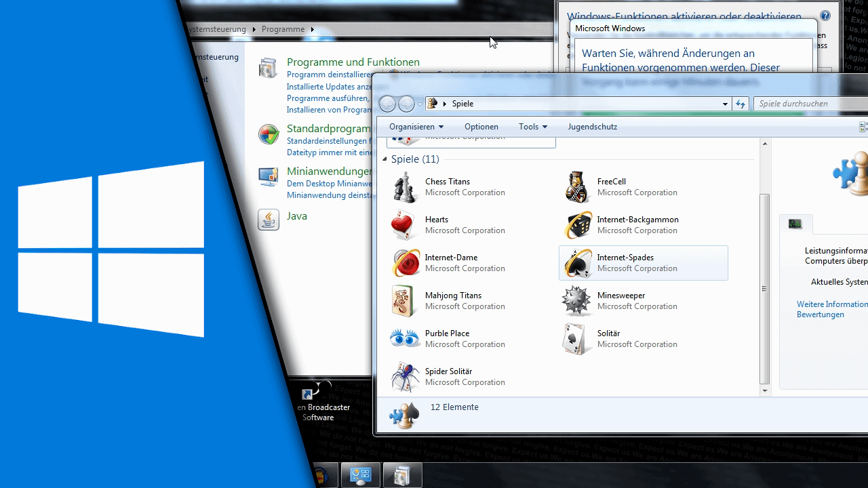The image size is (868, 488).
Task: Select the Internet-Dame checkers icon
Action: [405, 263]
